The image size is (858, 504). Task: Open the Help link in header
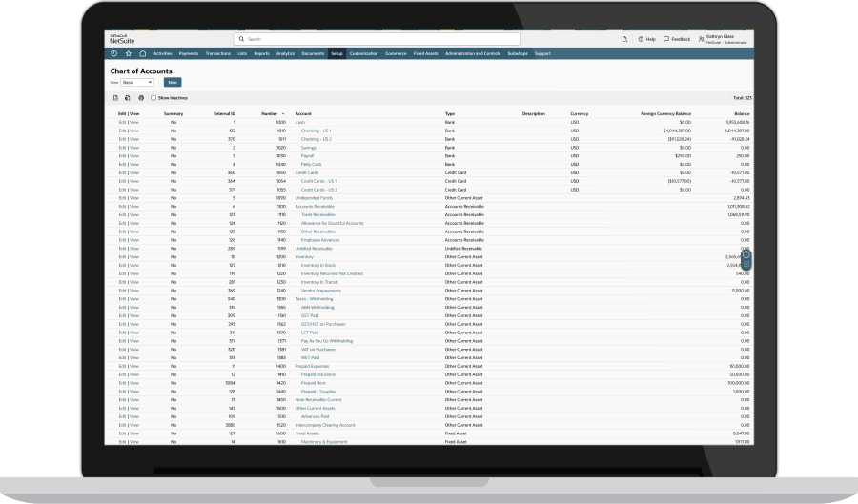[646, 39]
